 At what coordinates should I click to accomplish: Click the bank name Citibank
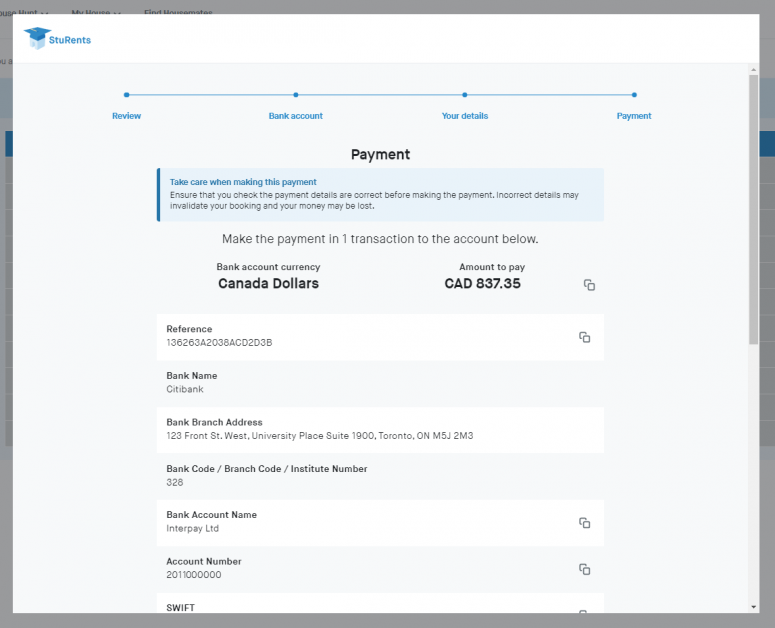(185, 389)
